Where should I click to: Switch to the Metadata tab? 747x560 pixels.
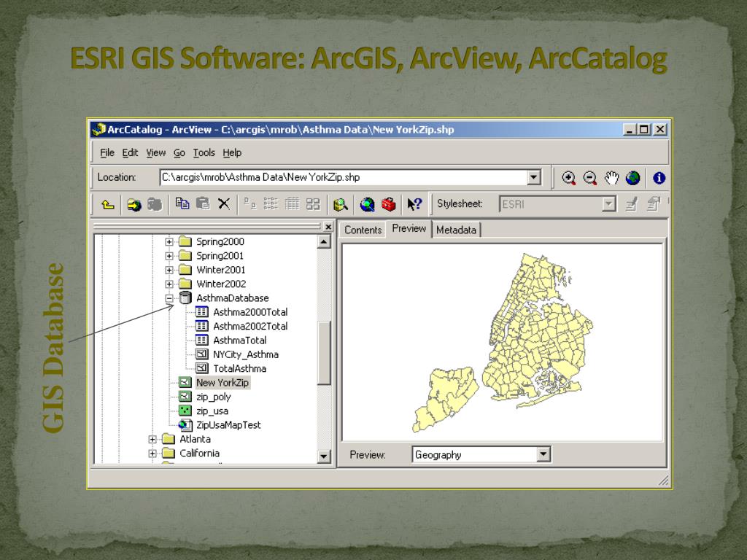(x=456, y=230)
